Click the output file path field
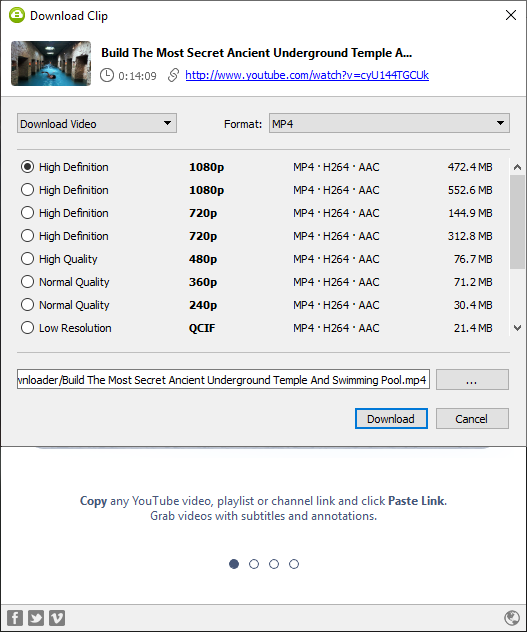527x632 pixels. point(223,379)
